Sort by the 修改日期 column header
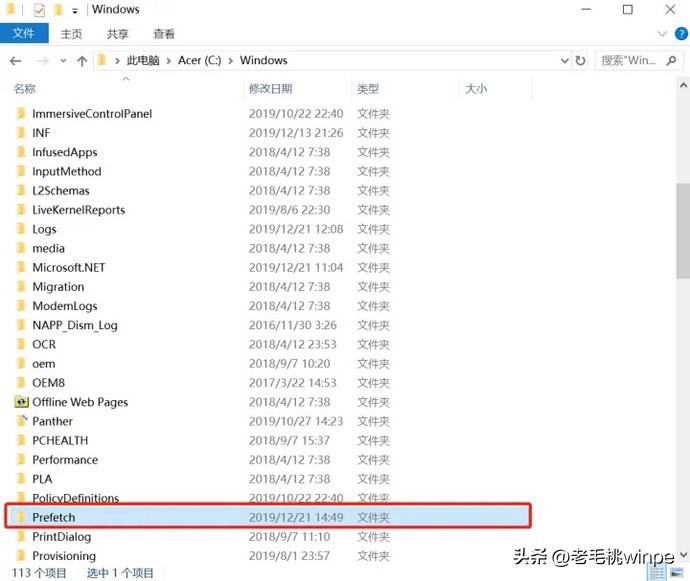This screenshot has width=690, height=581. pos(271,89)
